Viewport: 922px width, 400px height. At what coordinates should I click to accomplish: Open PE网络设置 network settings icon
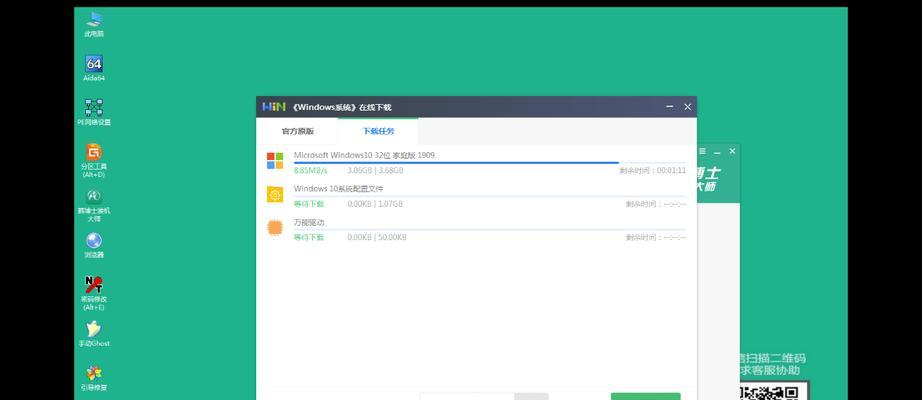(93, 112)
